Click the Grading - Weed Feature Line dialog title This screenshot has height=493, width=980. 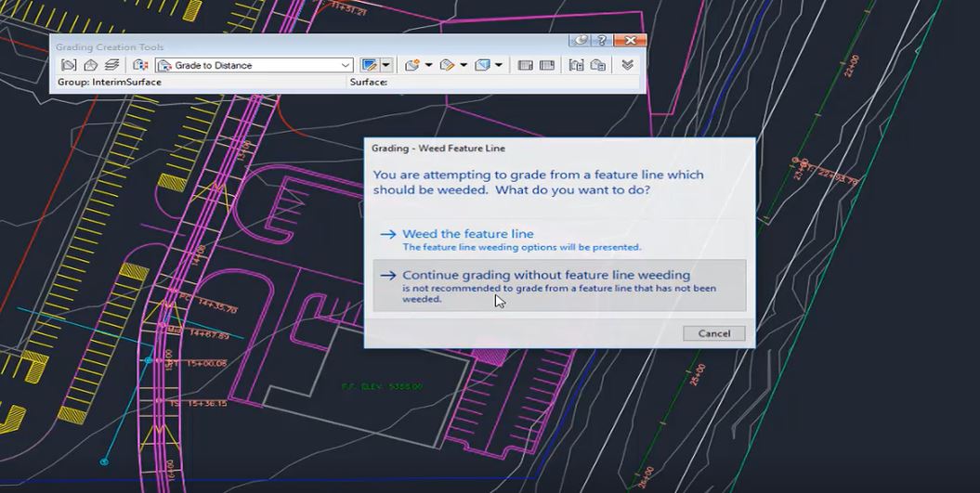click(x=438, y=149)
